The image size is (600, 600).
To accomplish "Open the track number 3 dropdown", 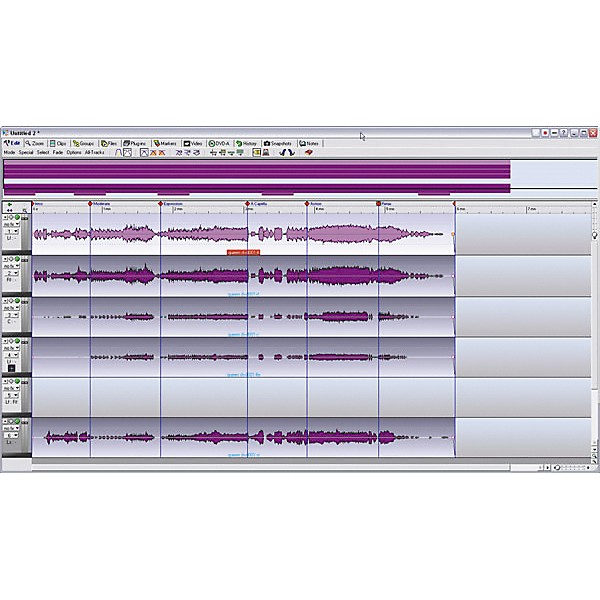I will [x=11, y=315].
